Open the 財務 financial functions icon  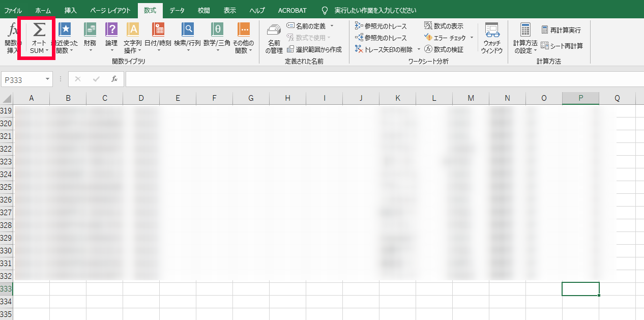90,31
